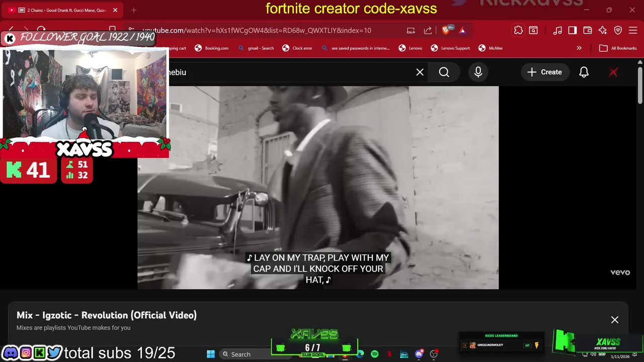
Task: Open the Windows Start menu
Action: [211, 354]
